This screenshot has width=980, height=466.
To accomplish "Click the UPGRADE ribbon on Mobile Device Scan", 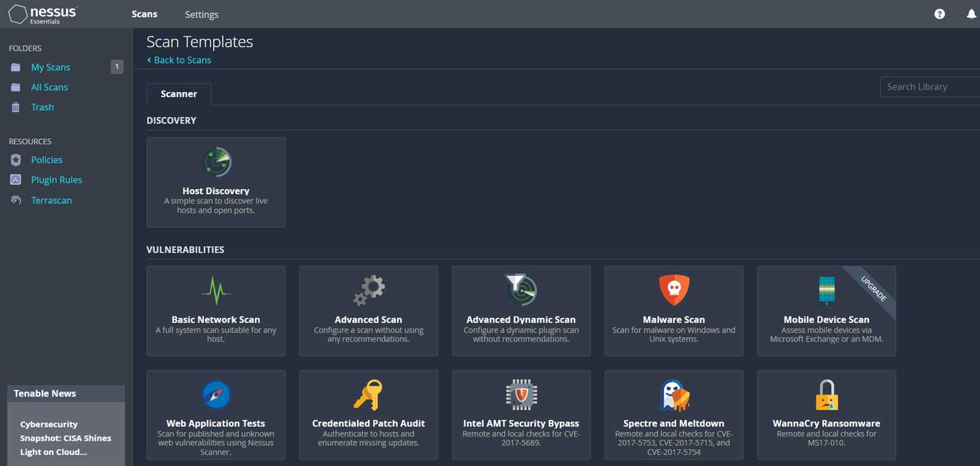I will click(874, 288).
